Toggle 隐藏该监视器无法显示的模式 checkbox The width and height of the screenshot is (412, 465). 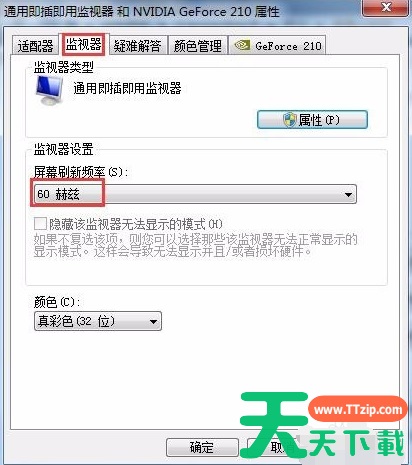40,223
